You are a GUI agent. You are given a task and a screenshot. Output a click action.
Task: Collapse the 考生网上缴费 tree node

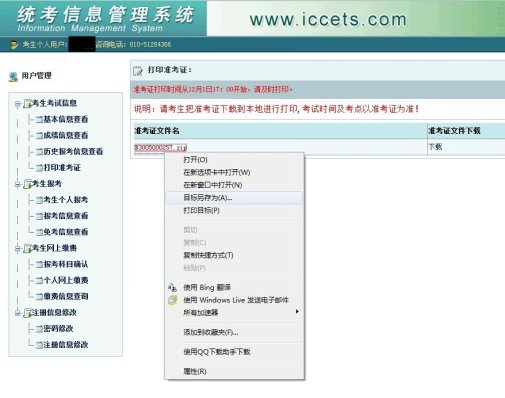[17, 249]
